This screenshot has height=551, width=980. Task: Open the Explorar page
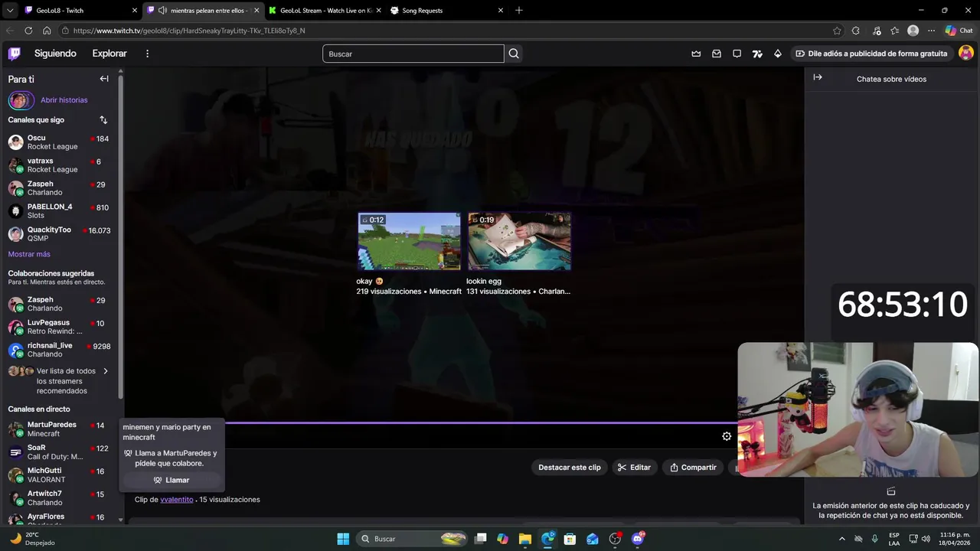tap(109, 54)
